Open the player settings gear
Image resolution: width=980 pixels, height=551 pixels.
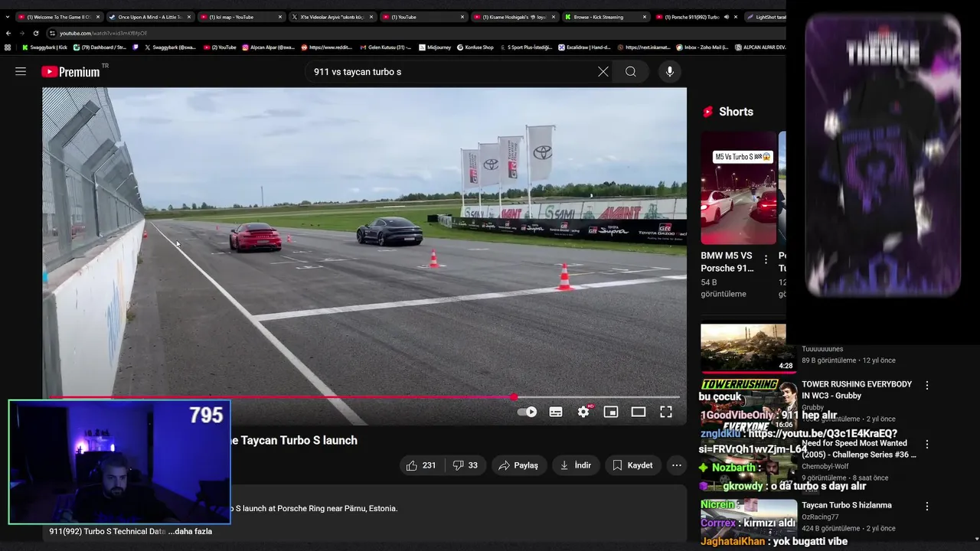click(x=583, y=412)
